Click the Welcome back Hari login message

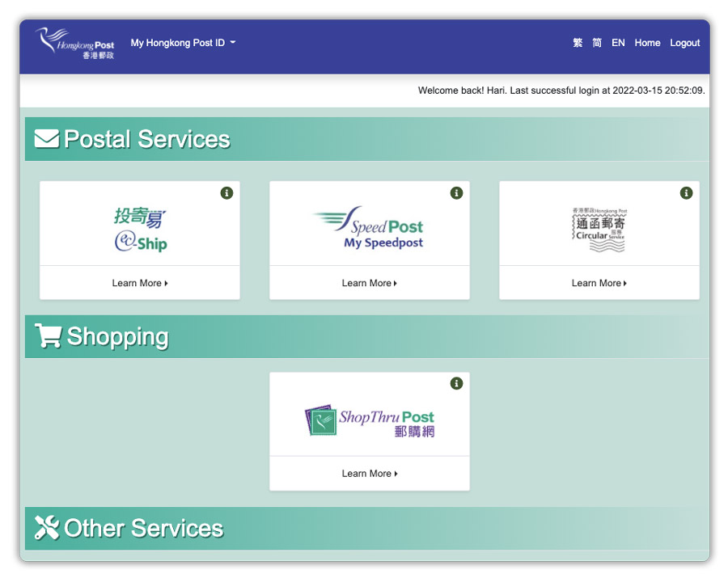[x=561, y=91]
